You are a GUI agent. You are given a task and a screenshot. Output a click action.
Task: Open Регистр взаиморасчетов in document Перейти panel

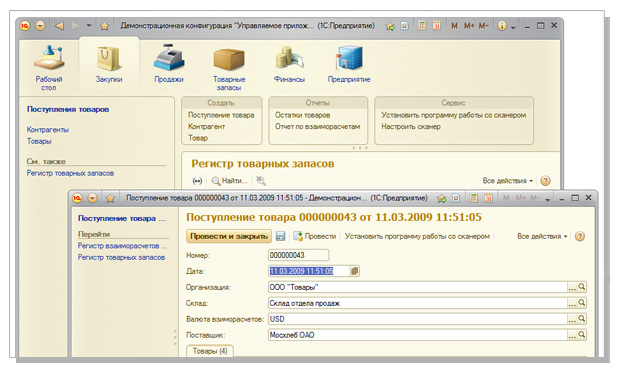tap(122, 246)
